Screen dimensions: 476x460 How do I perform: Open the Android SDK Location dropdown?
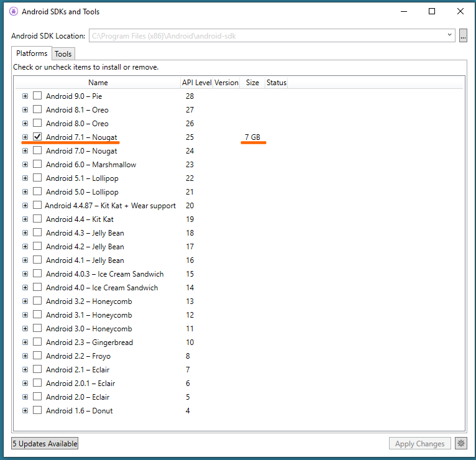pyautogui.click(x=450, y=35)
